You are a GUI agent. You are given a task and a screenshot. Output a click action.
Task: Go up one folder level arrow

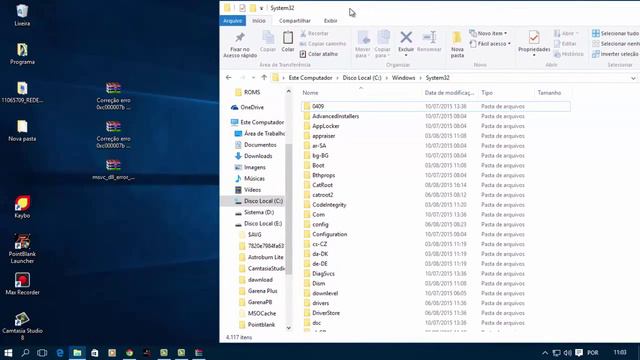coord(264,78)
